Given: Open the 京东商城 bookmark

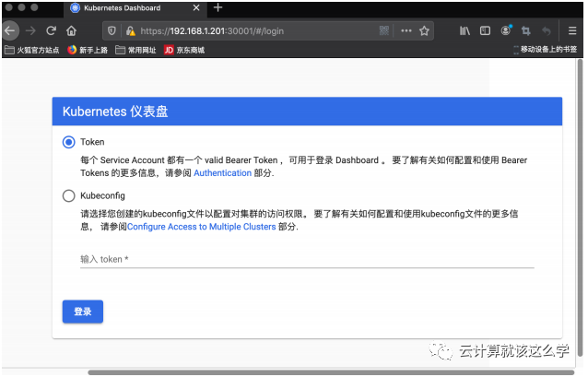Looking at the screenshot, I should [x=184, y=50].
